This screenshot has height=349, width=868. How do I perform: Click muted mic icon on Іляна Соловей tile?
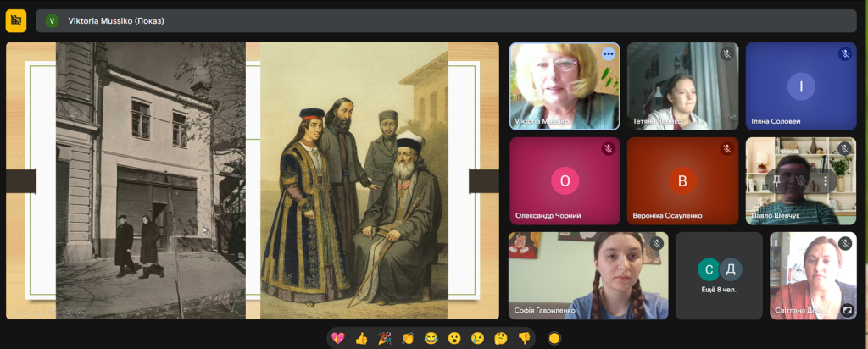pos(844,54)
